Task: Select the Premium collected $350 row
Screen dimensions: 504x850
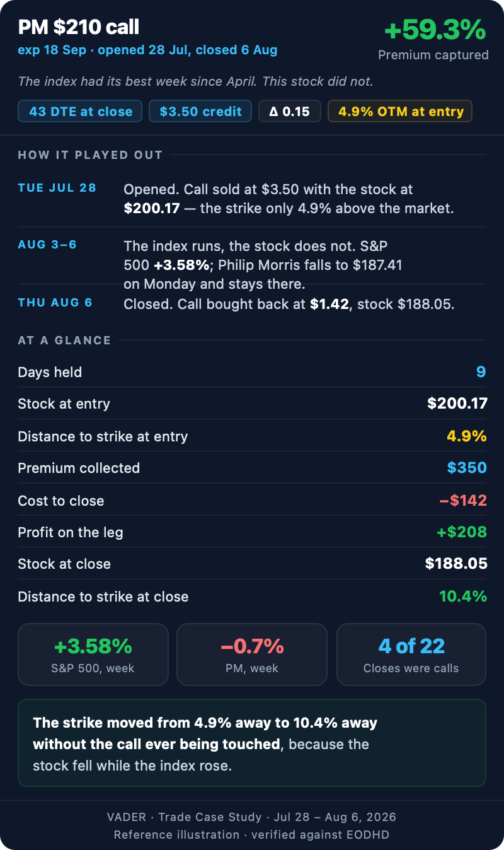Action: pyautogui.click(x=252, y=468)
